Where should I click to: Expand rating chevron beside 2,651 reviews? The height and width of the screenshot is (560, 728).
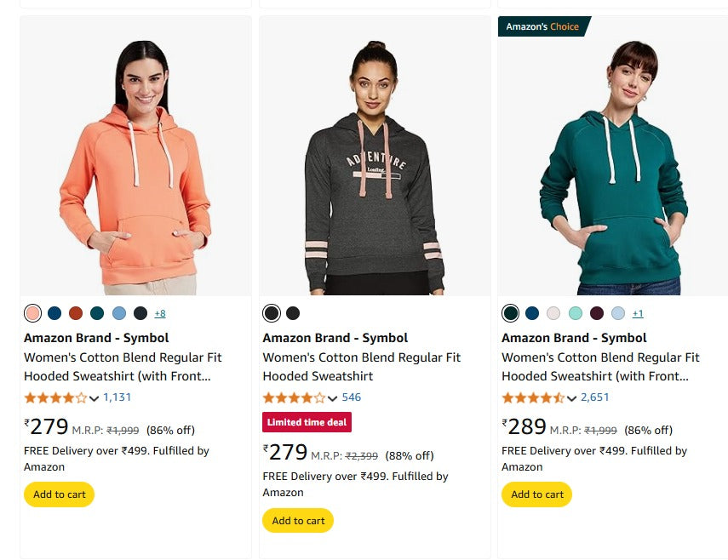tap(572, 397)
